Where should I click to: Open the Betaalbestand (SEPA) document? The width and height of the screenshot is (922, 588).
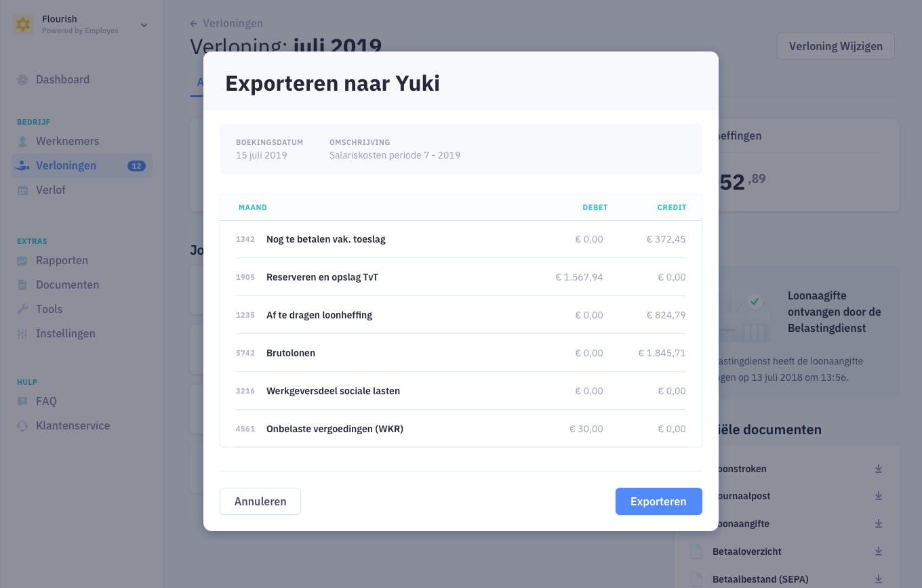pos(761,580)
